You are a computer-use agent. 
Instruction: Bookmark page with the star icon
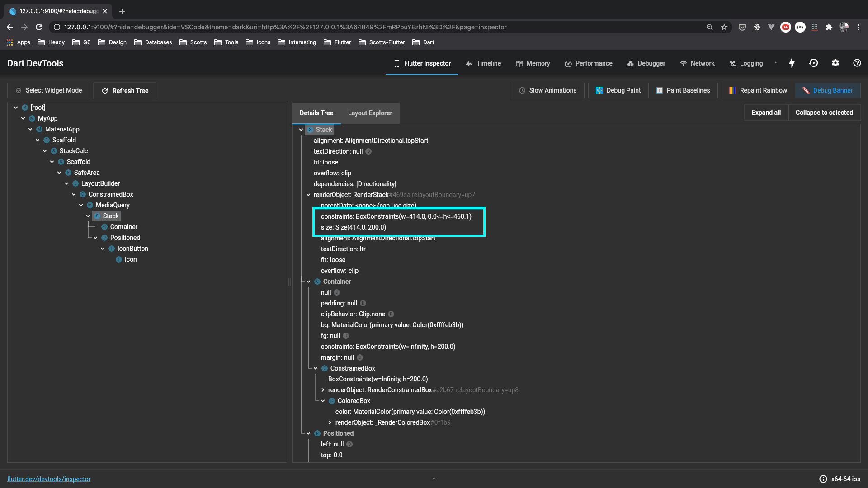(x=724, y=27)
